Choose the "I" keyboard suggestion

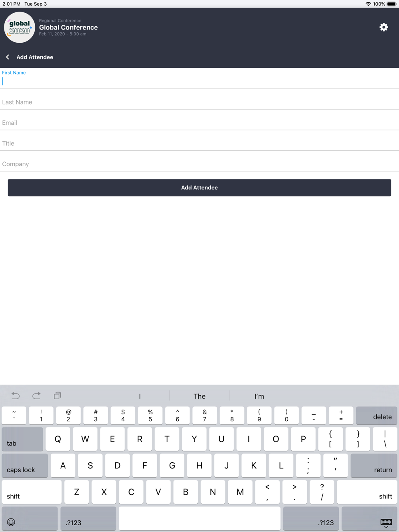coord(140,396)
